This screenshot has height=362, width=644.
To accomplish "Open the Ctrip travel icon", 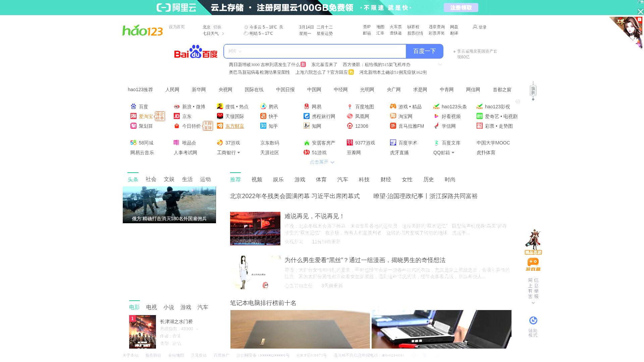I will tap(307, 116).
